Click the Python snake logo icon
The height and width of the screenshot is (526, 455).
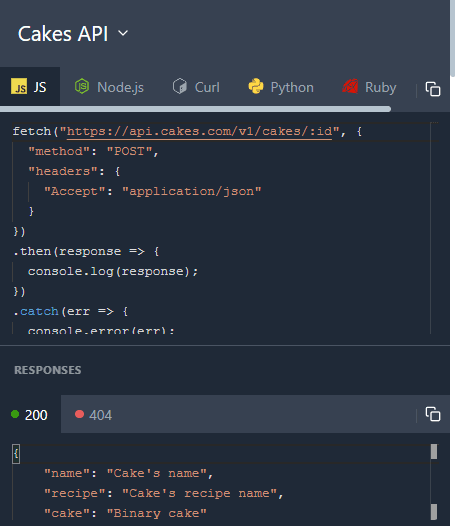pos(256,86)
